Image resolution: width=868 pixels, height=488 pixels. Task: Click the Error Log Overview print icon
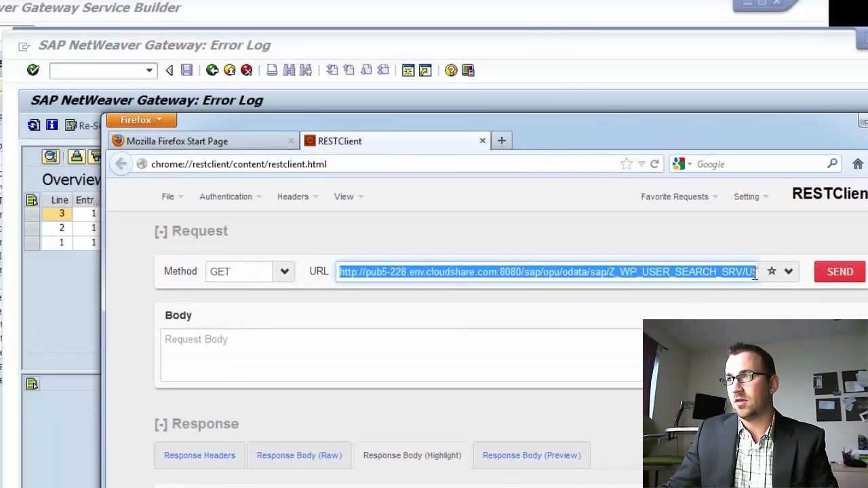tap(76, 157)
